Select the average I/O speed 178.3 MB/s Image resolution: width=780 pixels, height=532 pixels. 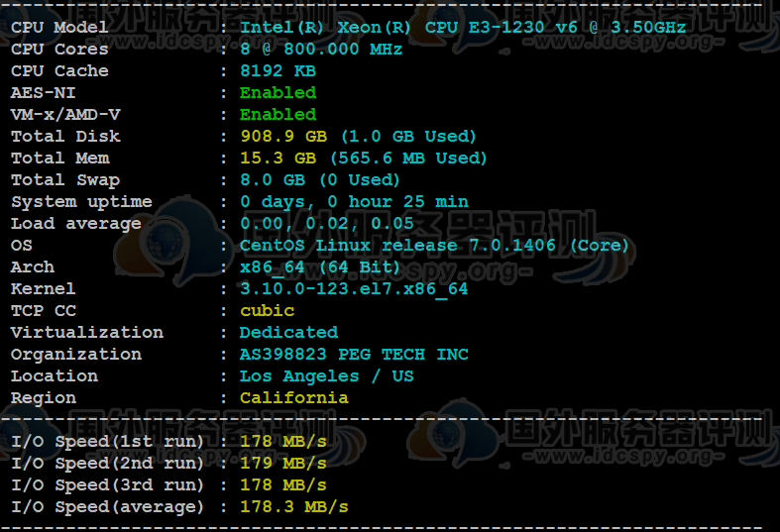coord(294,507)
